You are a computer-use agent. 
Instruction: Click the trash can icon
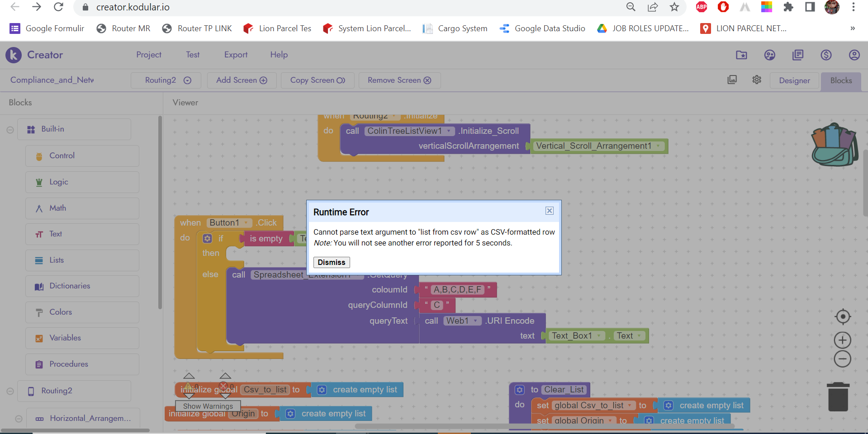[x=838, y=397]
